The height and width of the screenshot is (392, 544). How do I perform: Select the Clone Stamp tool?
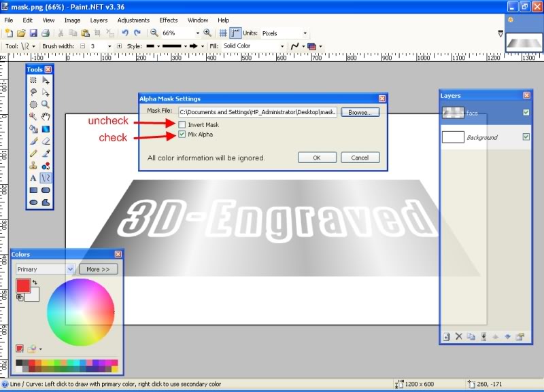click(x=33, y=165)
